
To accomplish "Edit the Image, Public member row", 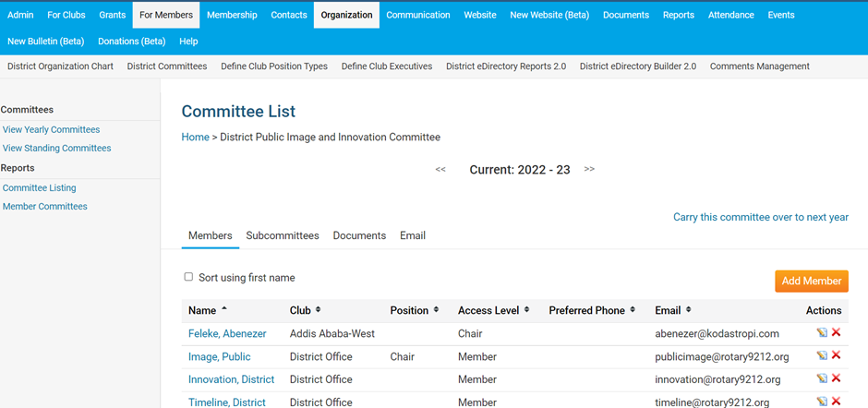I will click(x=822, y=356).
